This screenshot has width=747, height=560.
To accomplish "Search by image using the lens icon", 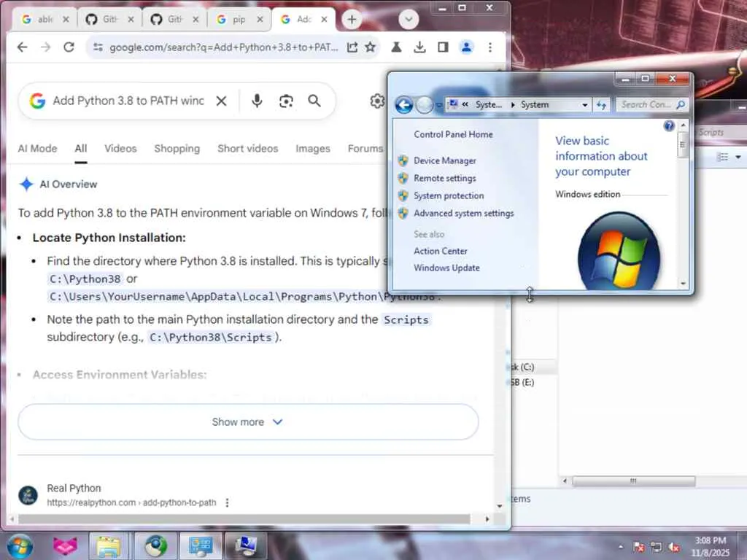I will (286, 101).
